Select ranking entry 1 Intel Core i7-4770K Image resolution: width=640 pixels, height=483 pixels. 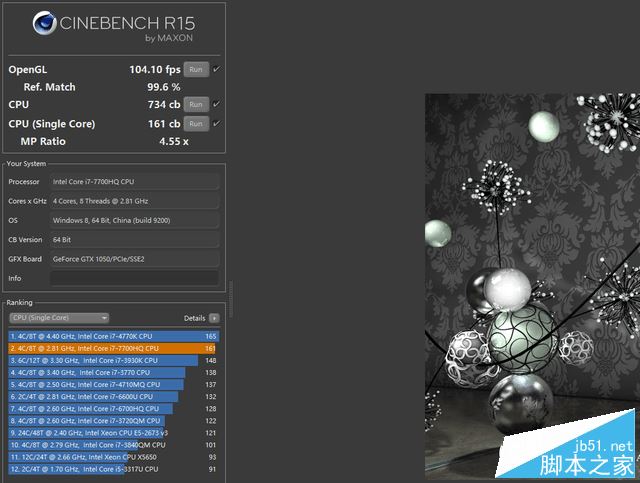coord(113,336)
